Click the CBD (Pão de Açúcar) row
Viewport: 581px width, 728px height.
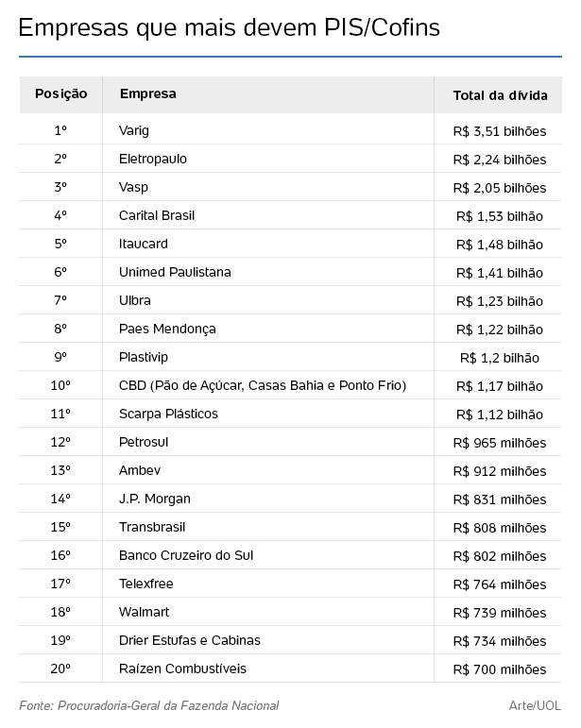click(263, 385)
